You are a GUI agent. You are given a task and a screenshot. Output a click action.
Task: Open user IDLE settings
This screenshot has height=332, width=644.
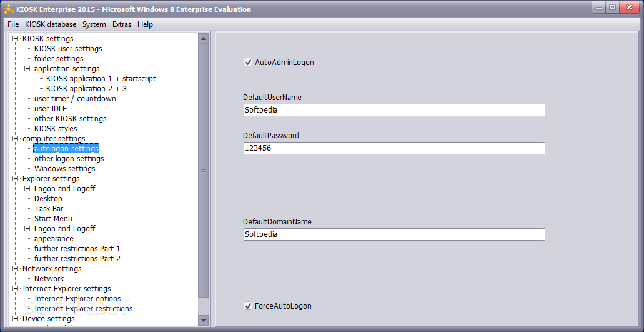coord(51,108)
